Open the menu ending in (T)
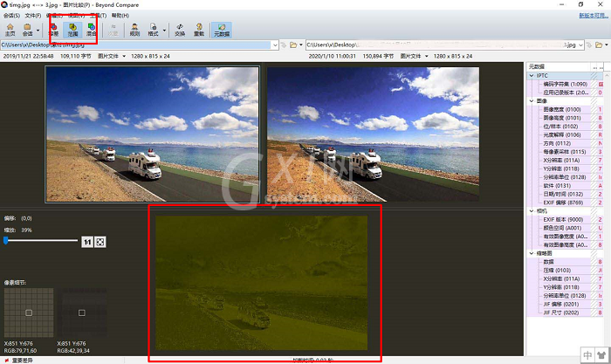The image size is (611, 364). click(98, 16)
